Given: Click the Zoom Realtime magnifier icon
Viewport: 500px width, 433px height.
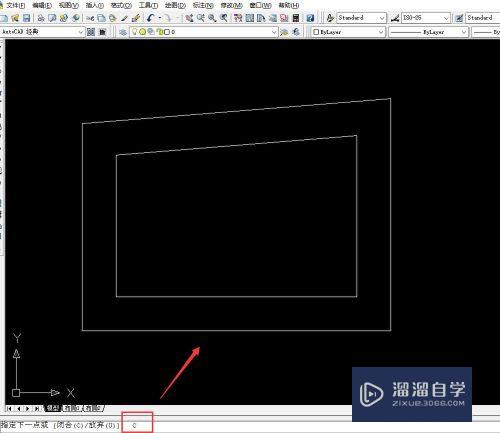Looking at the screenshot, I should 201,18.
